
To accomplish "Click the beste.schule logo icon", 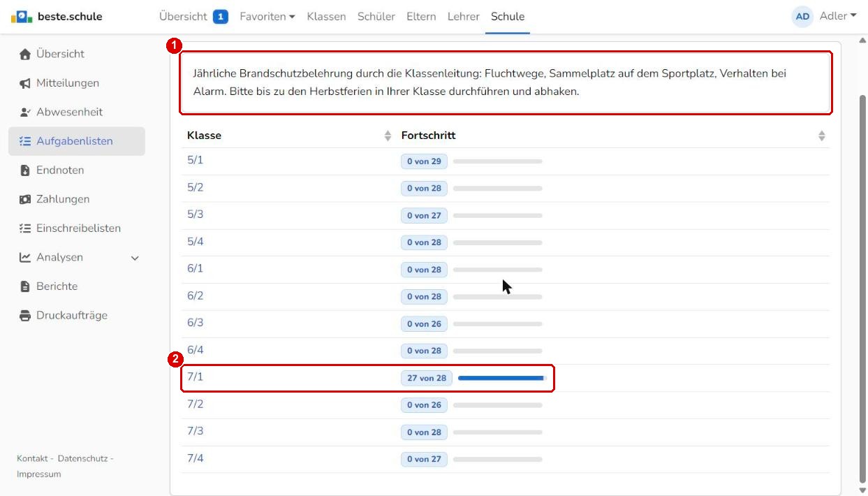I will [x=22, y=16].
